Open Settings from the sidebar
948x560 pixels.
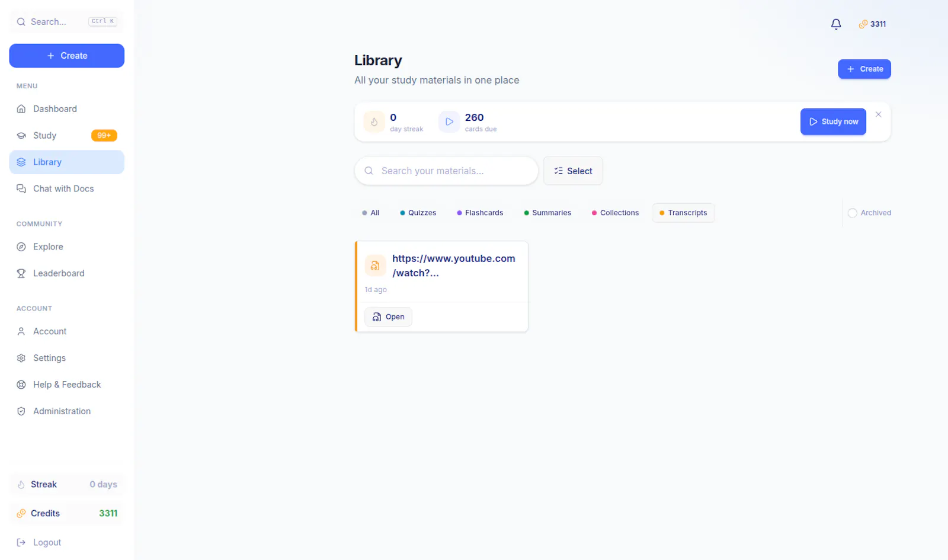click(x=67, y=359)
